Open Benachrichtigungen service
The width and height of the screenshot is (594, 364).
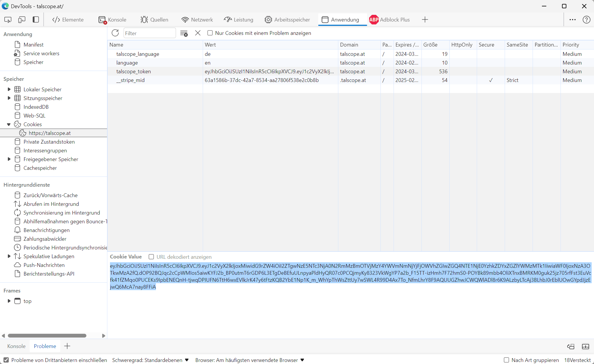[47, 230]
